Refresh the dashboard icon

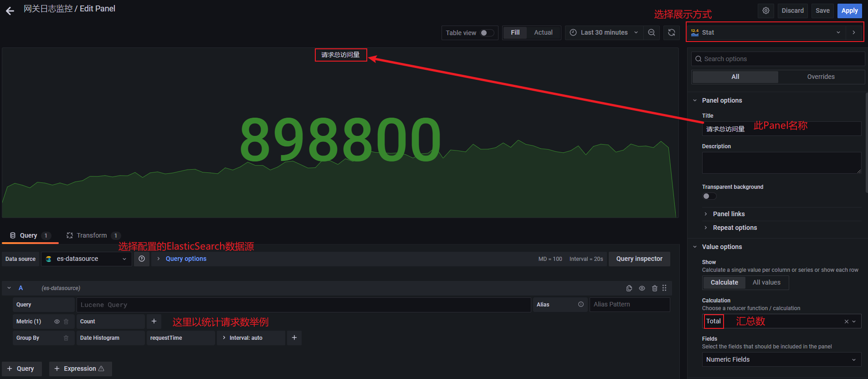672,32
